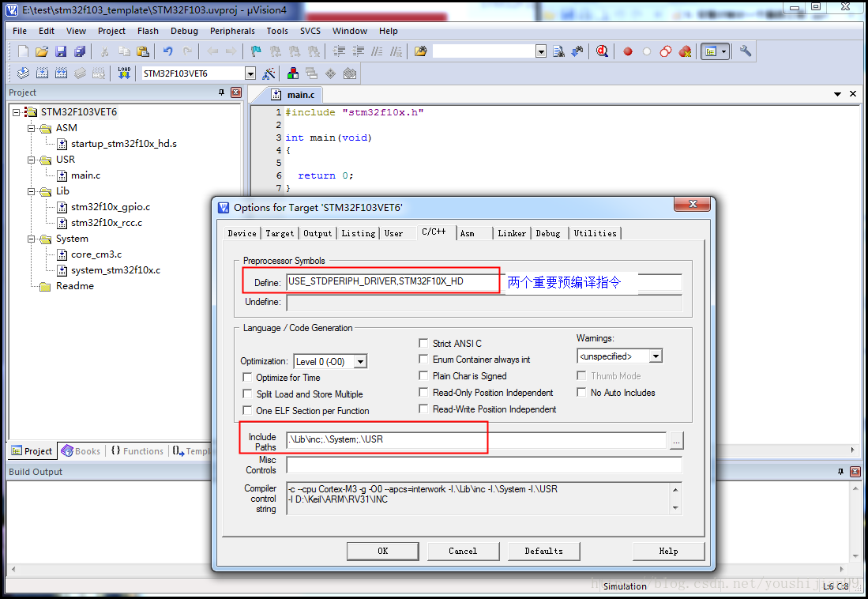Expand the target selector STM32F103VET6 dropdown
The image size is (868, 599).
point(250,73)
